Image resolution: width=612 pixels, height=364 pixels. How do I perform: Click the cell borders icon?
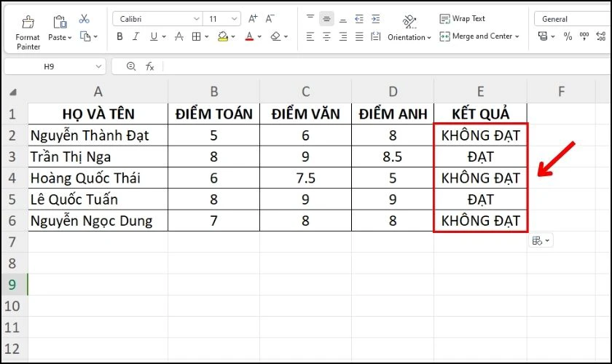pos(196,36)
